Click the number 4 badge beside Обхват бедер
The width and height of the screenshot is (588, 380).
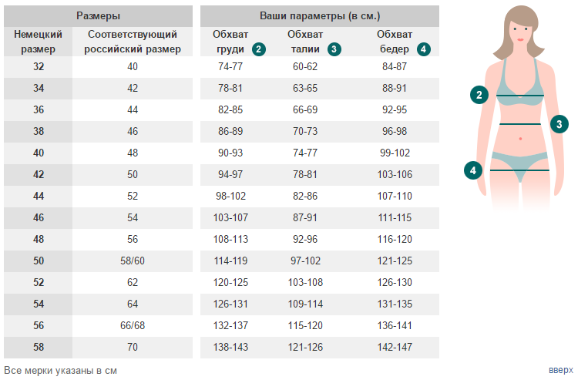tap(423, 49)
